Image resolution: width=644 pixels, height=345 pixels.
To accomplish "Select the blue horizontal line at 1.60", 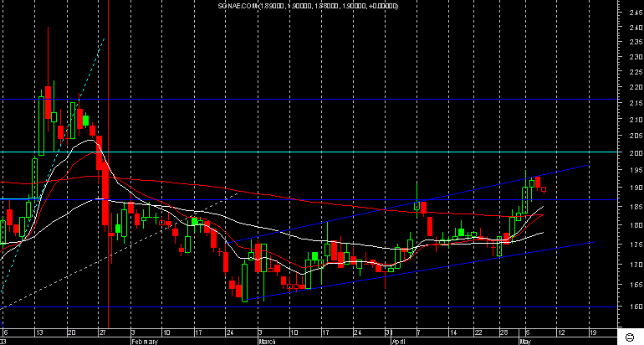I will [309, 306].
